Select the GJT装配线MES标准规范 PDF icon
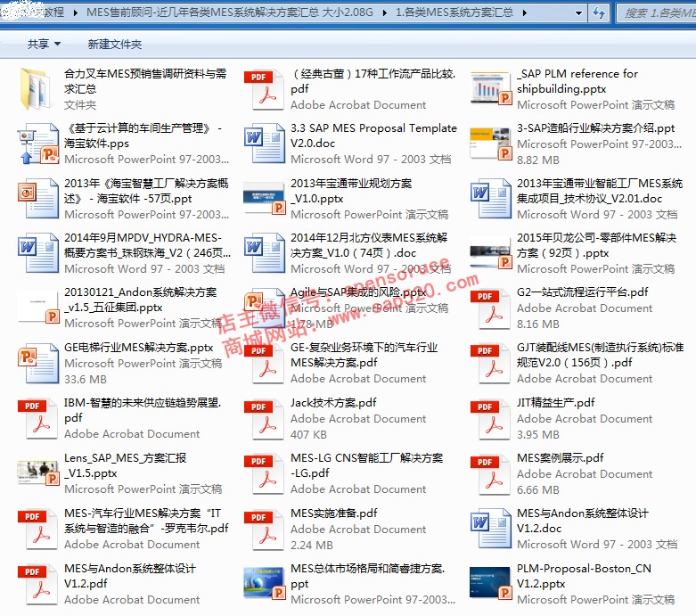696x616 pixels. [x=490, y=364]
